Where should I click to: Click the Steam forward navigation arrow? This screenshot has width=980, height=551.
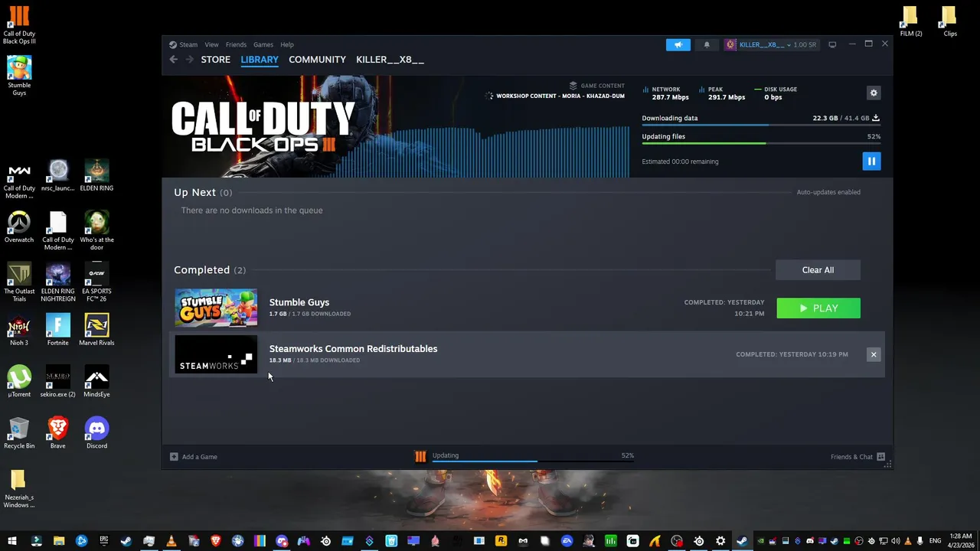(x=189, y=60)
